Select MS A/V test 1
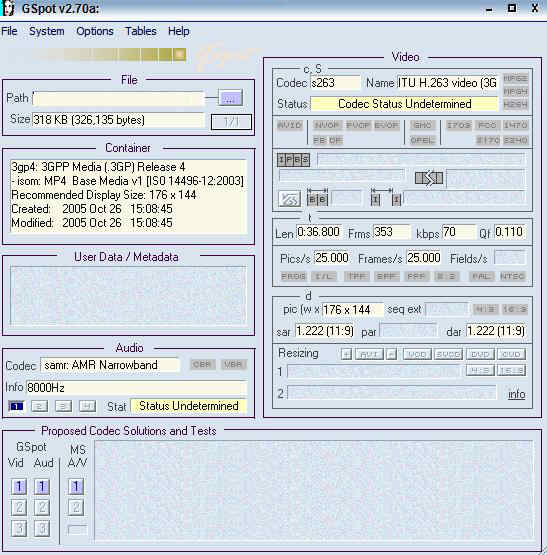The image size is (547, 555). pos(76,486)
